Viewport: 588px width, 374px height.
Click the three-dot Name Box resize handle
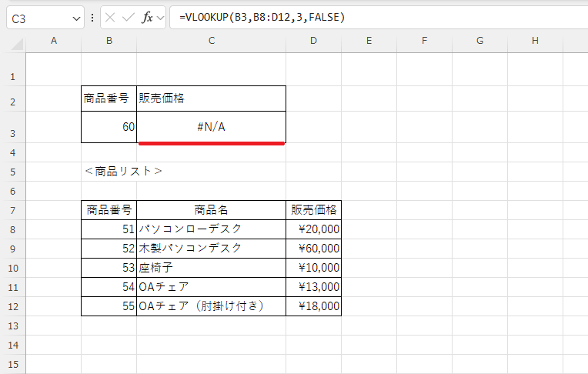[93, 18]
